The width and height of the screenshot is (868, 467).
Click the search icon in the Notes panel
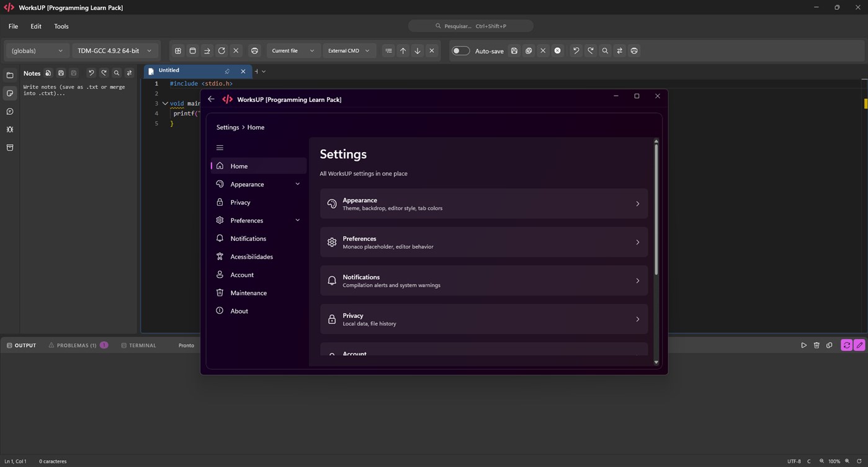tap(116, 73)
